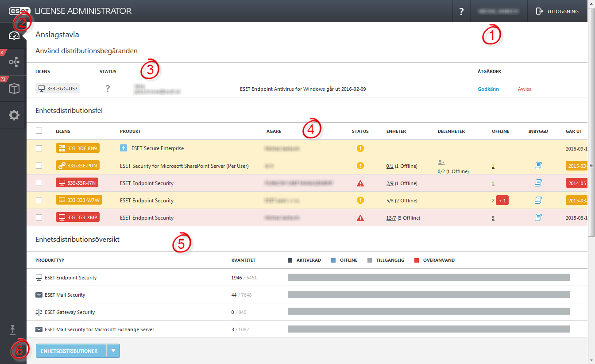Open the 13/7 units link for 333-333-XMP
The height and width of the screenshot is (364, 595).
[x=391, y=218]
